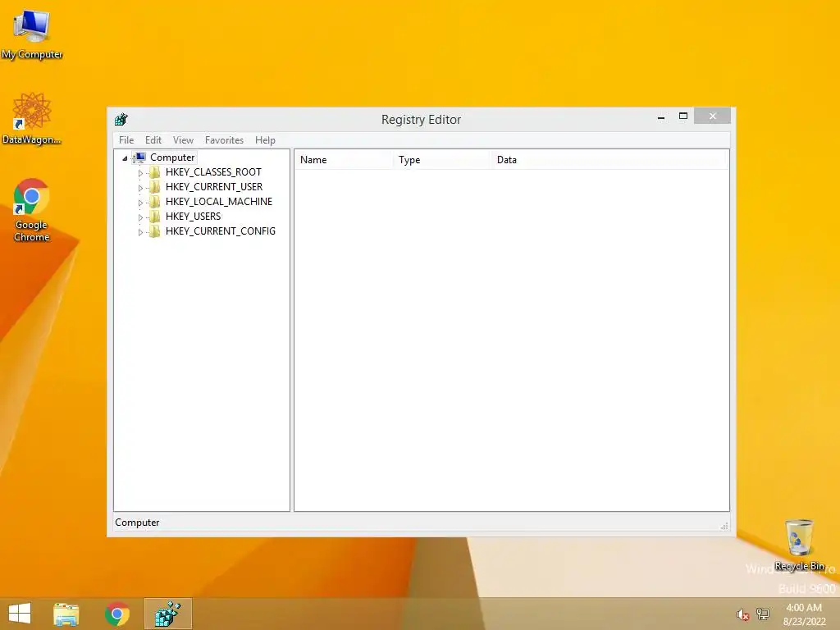
Task: Click the Type column header
Action: pos(442,160)
